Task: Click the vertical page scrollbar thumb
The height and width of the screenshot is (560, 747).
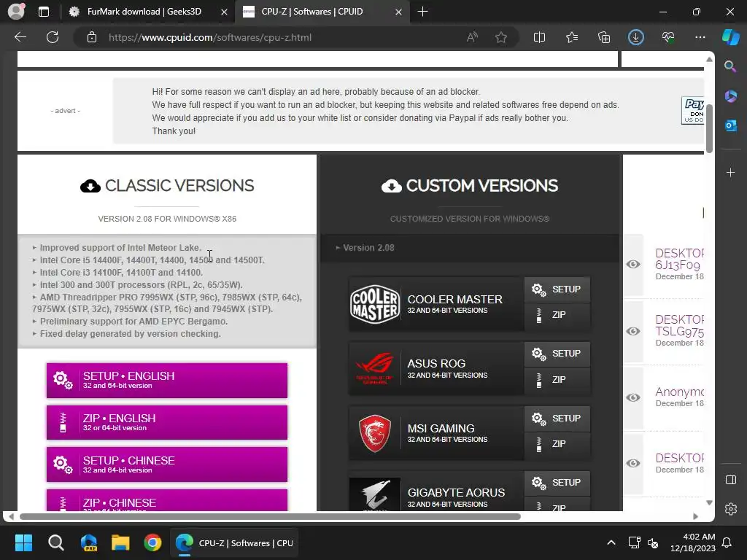Action: [x=709, y=128]
